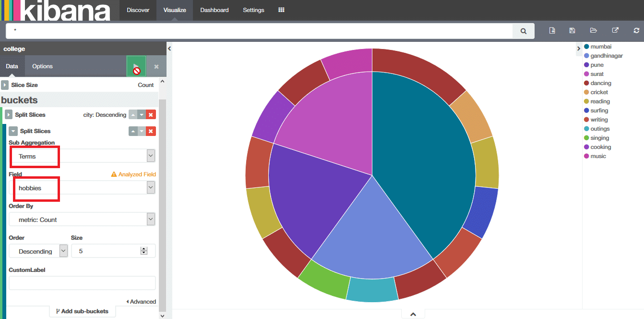
Task: Remove the city Split Slices bucket
Action: [x=151, y=115]
